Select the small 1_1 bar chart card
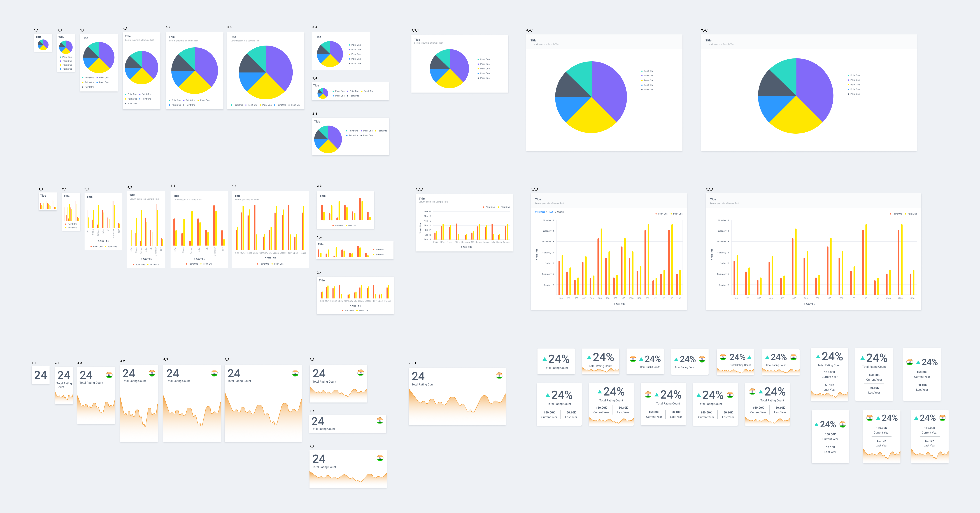This screenshot has height=513, width=980. coord(48,201)
